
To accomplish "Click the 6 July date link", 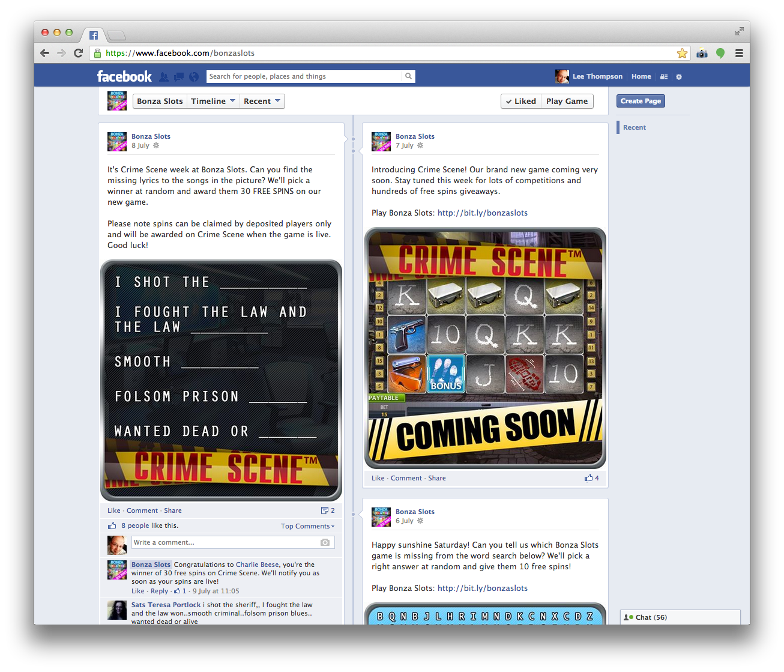I will coord(405,521).
